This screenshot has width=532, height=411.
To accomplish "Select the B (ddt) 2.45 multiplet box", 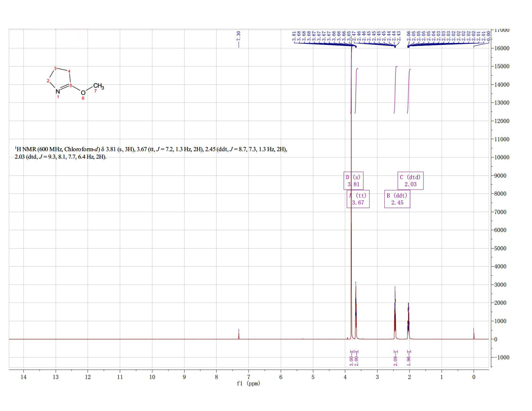I will pos(397,199).
